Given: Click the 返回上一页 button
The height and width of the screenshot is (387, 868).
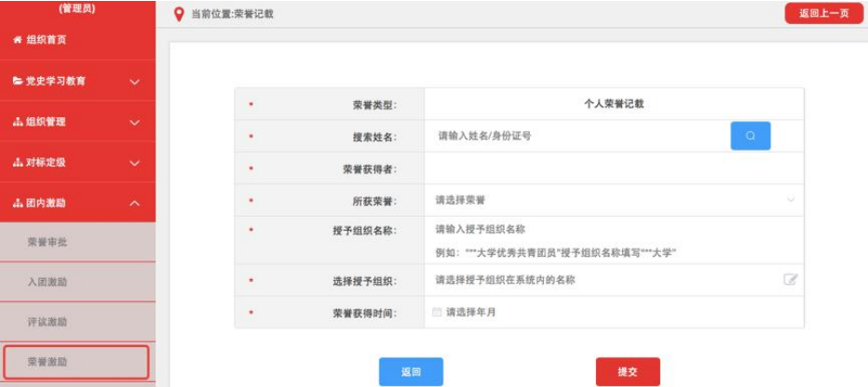Looking at the screenshot, I should [x=823, y=14].
